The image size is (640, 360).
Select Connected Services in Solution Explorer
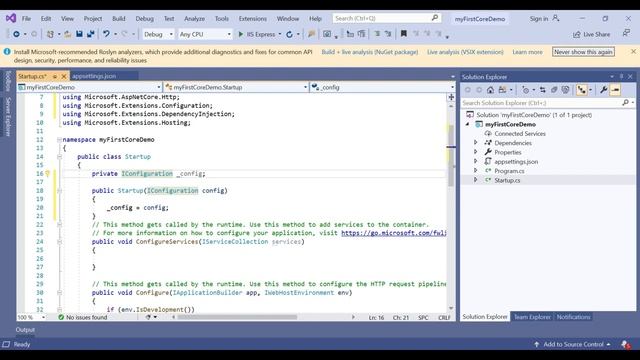point(520,133)
